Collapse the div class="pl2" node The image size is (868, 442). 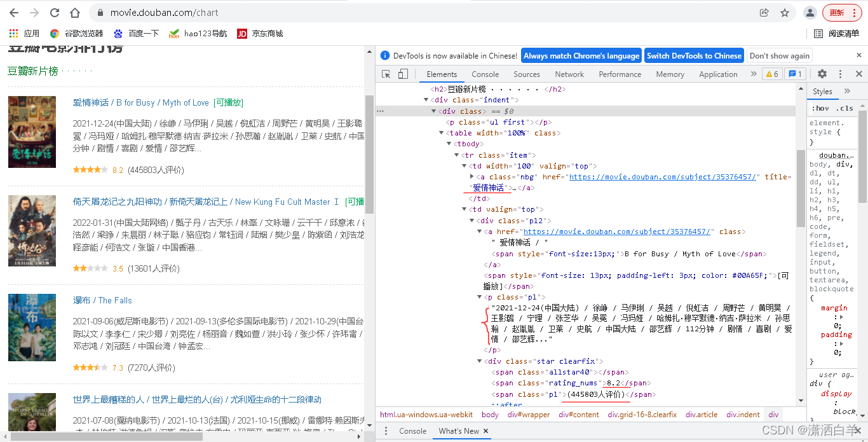point(471,221)
